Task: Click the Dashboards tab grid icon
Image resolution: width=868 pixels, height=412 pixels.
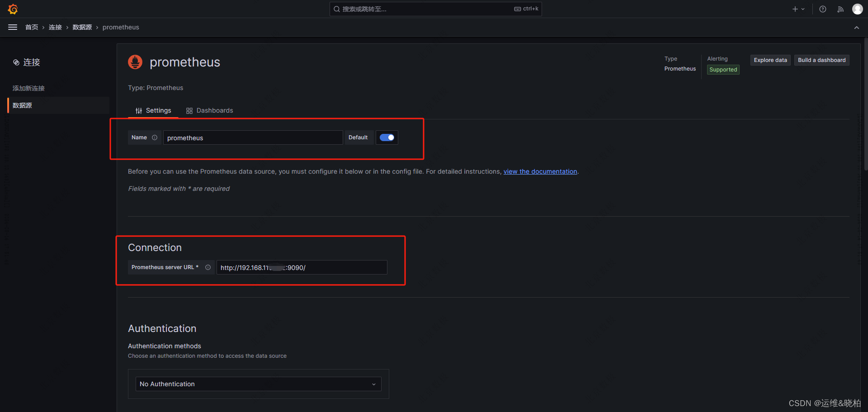Action: 189,111
